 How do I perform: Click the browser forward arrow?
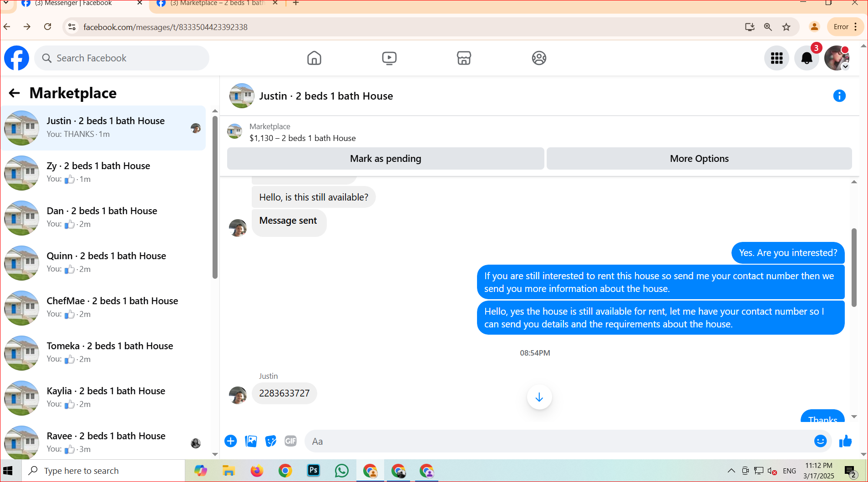(27, 27)
